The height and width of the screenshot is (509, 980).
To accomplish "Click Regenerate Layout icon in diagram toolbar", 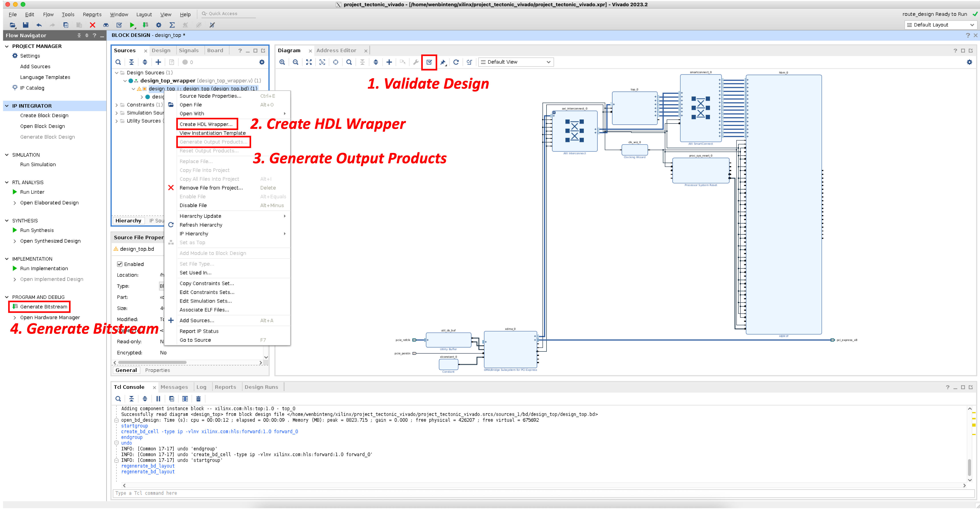I will point(456,62).
